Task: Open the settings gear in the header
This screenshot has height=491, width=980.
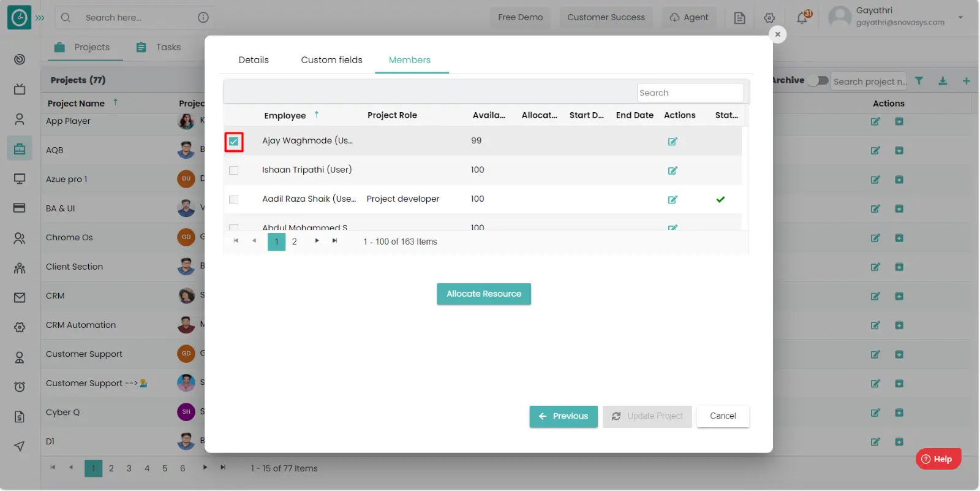Action: [769, 18]
